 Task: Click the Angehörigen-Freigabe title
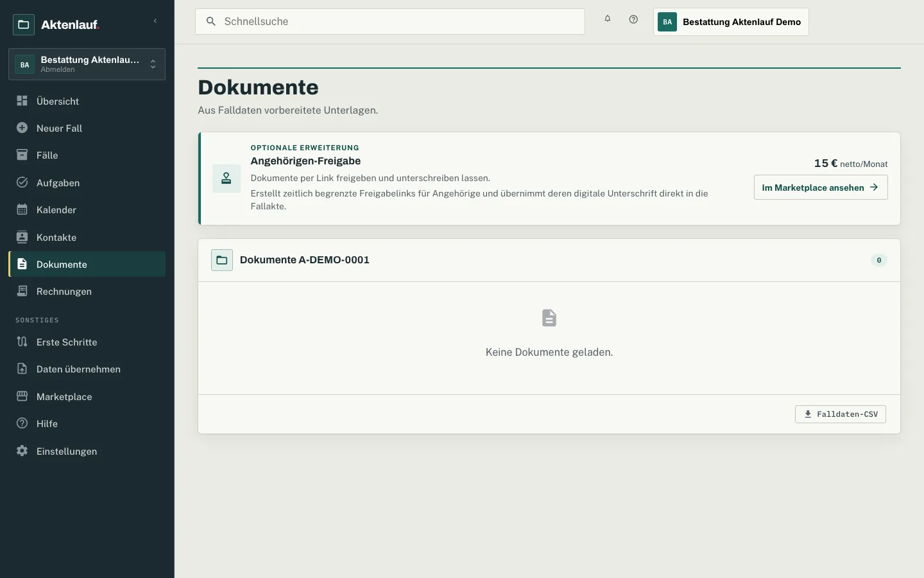[305, 161]
